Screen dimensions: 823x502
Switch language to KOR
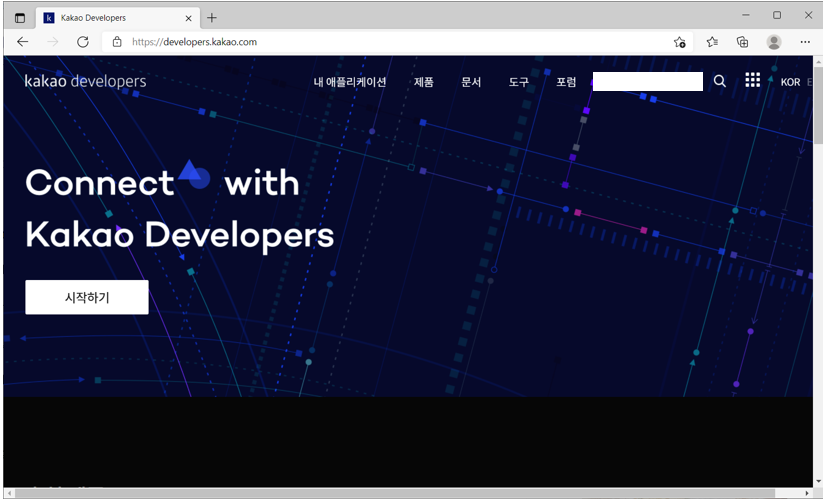790,82
